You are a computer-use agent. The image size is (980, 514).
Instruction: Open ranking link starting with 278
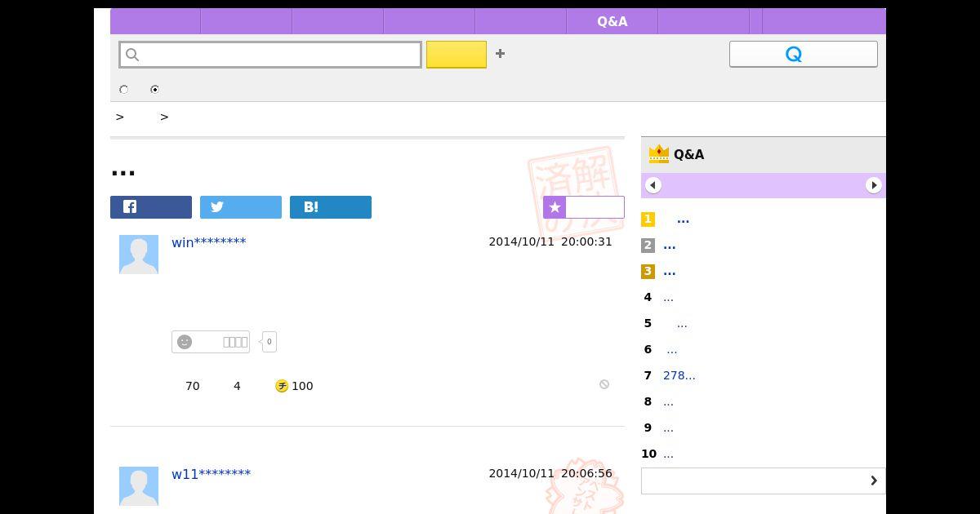click(679, 375)
